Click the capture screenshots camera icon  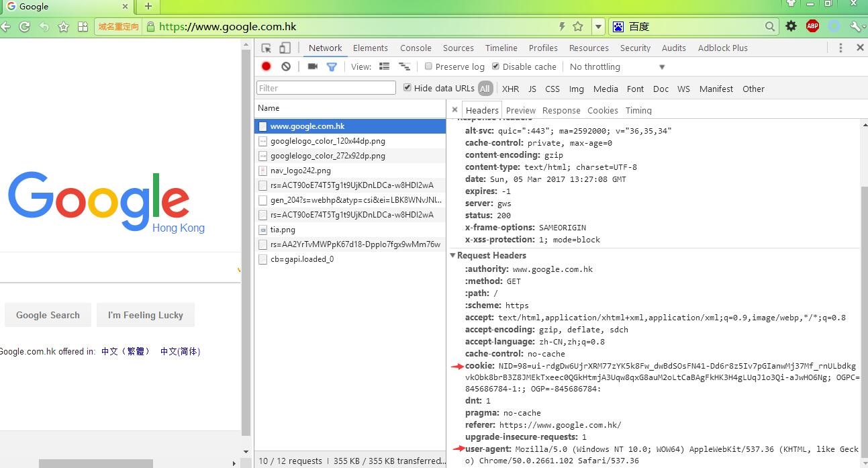[x=312, y=66]
